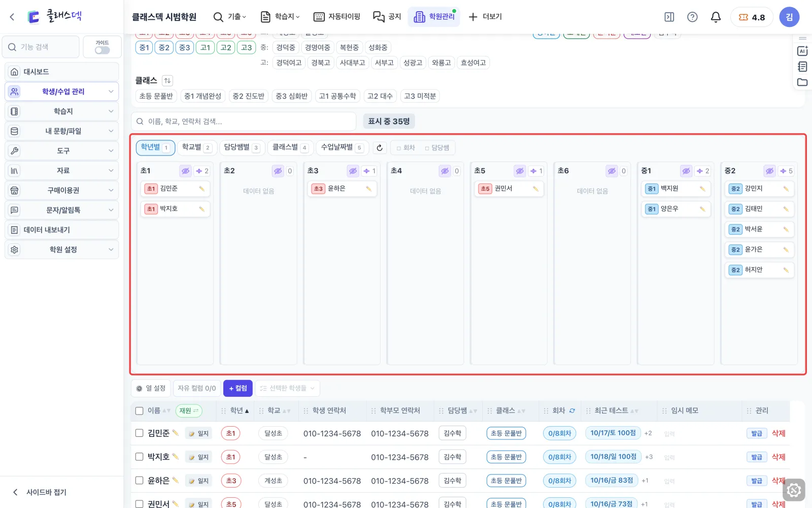Screen dimensions: 812x508
Task: Toggle the 재원 status filter in name header
Action: point(189,410)
